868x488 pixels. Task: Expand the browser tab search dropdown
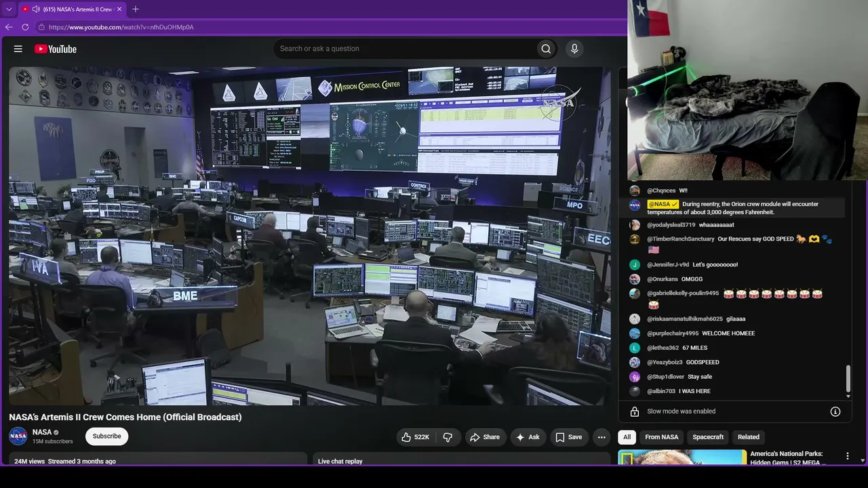point(9,9)
